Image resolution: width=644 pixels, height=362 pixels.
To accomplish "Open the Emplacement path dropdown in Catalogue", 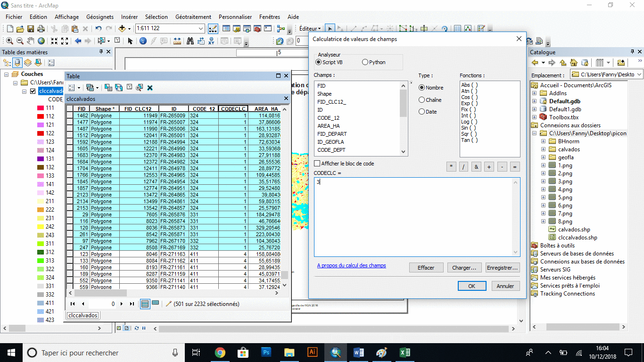I will [639, 74].
